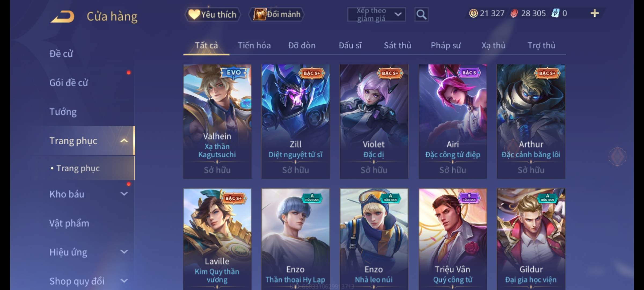This screenshot has height=290, width=644.
Task: Open Yêu thích favorites with heart icon
Action: (213, 14)
